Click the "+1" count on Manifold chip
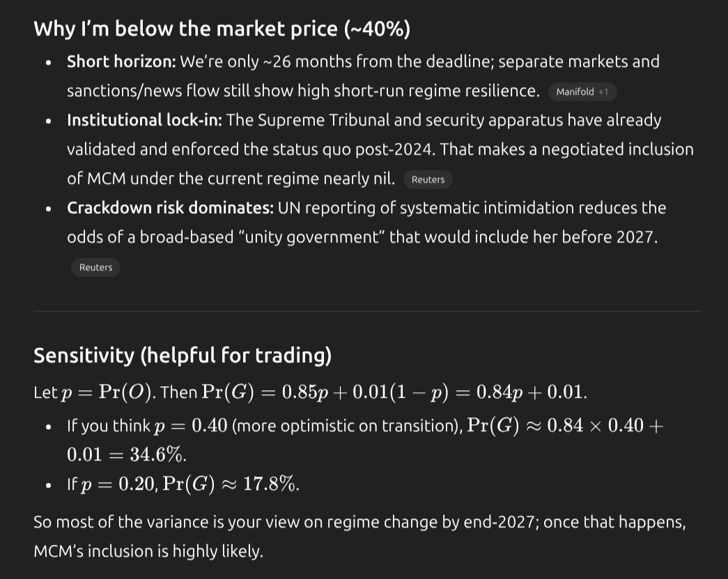Image resolution: width=728 pixels, height=579 pixels. click(603, 92)
